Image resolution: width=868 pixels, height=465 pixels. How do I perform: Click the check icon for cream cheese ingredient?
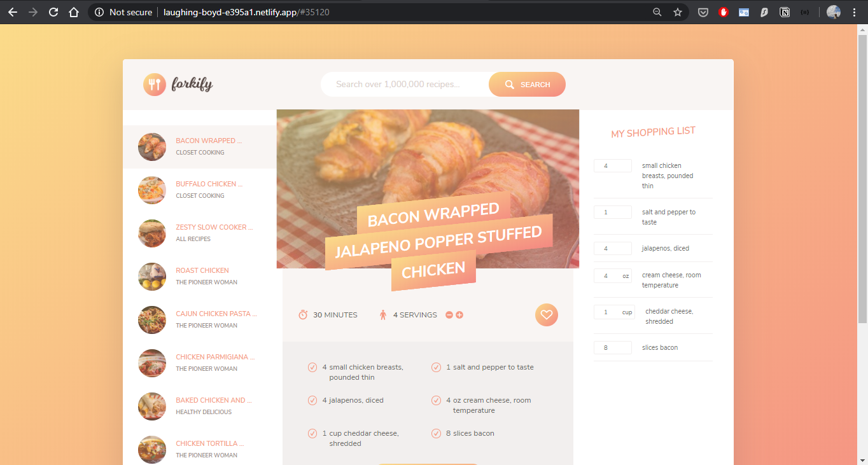click(x=436, y=400)
